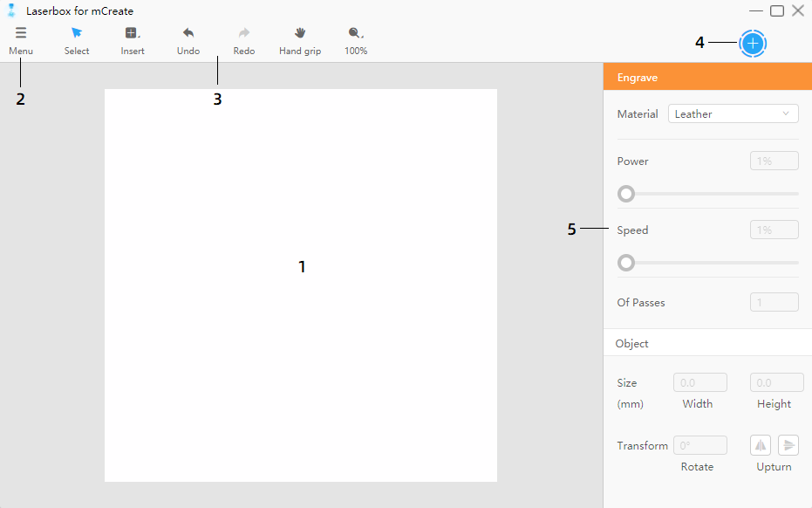Click the Of Passes label
This screenshot has width=812, height=508.
pos(641,303)
